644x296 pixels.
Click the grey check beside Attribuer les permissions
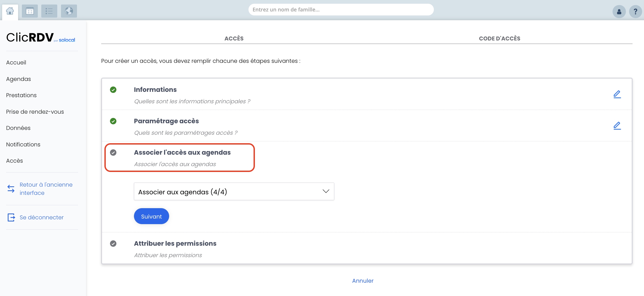[113, 244]
